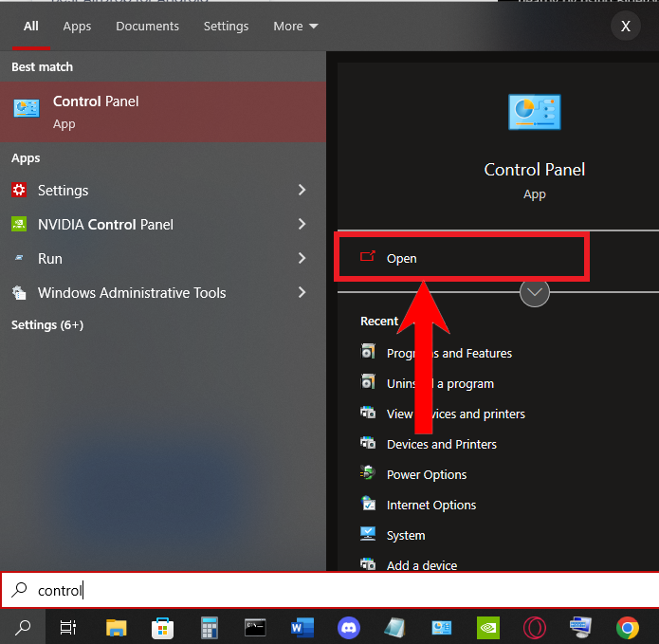659x644 pixels.
Task: Expand Windows Administrative Tools arrow
Action: 302,292
